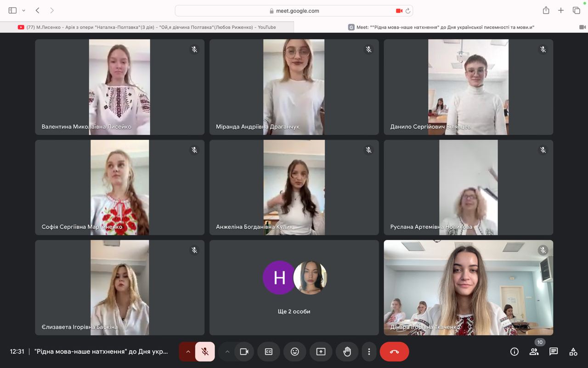Viewport: 588px width, 368px height.
Task: Show the participants list icon
Action: [534, 352]
